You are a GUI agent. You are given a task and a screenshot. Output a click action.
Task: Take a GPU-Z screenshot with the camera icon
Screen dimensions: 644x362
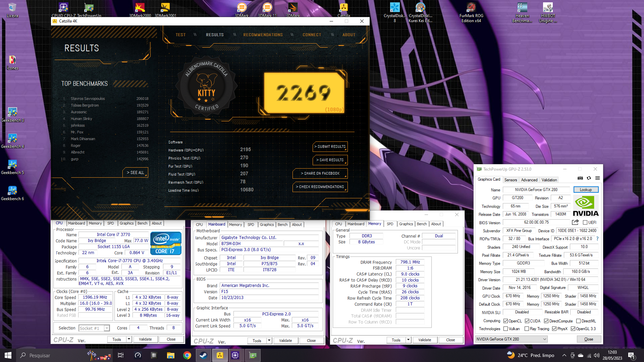580,178
